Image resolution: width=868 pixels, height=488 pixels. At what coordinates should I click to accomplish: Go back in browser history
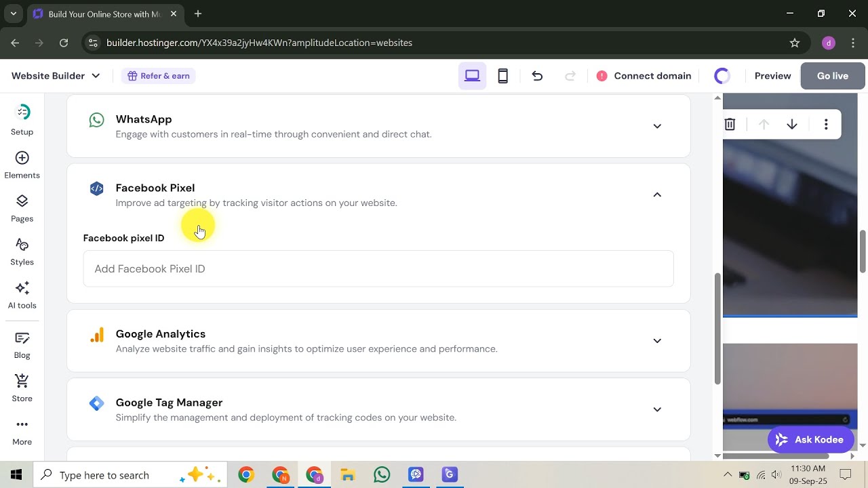pyautogui.click(x=15, y=43)
